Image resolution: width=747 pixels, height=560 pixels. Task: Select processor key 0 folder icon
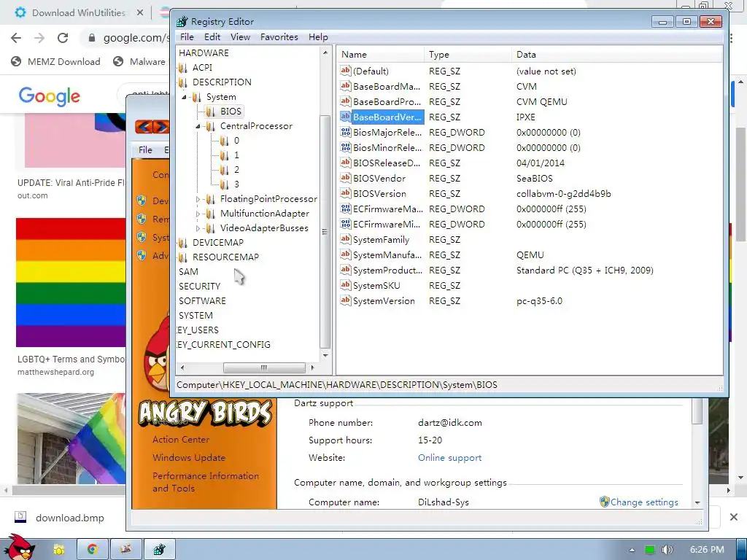[225, 141]
